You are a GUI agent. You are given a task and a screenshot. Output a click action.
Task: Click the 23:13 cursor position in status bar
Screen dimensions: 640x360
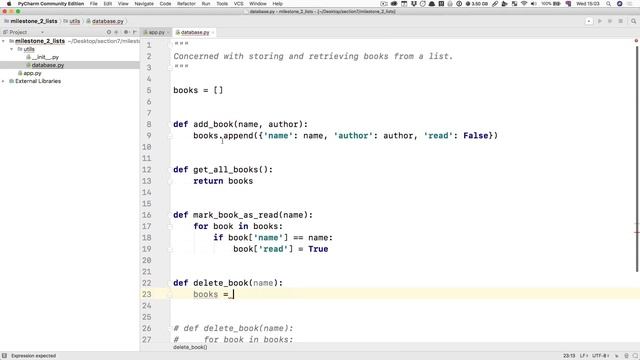pos(569,356)
